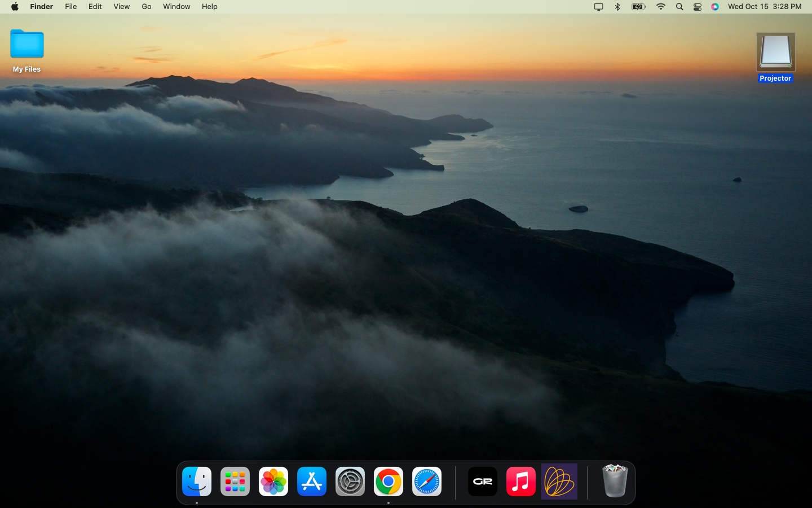Select the My Files folder
Image resolution: width=812 pixels, height=508 pixels.
coord(27,45)
